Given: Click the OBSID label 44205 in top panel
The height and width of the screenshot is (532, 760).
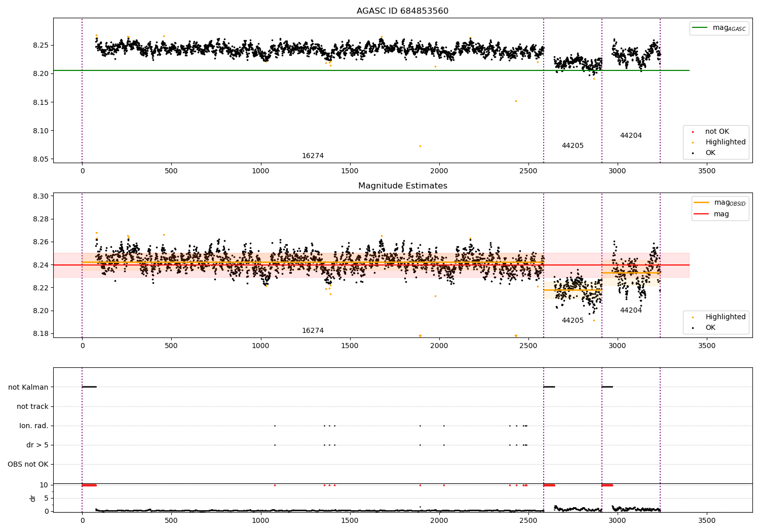Looking at the screenshot, I should pyautogui.click(x=573, y=146).
